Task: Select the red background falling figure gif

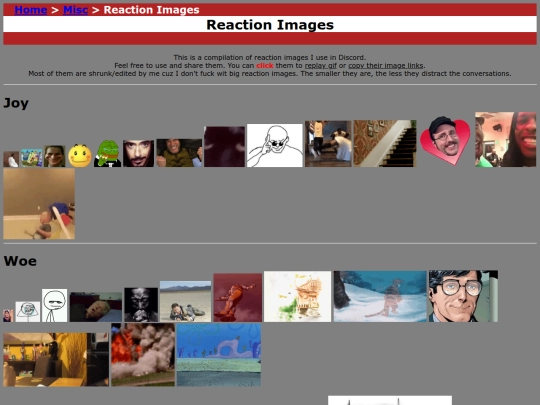Action: [x=238, y=298]
